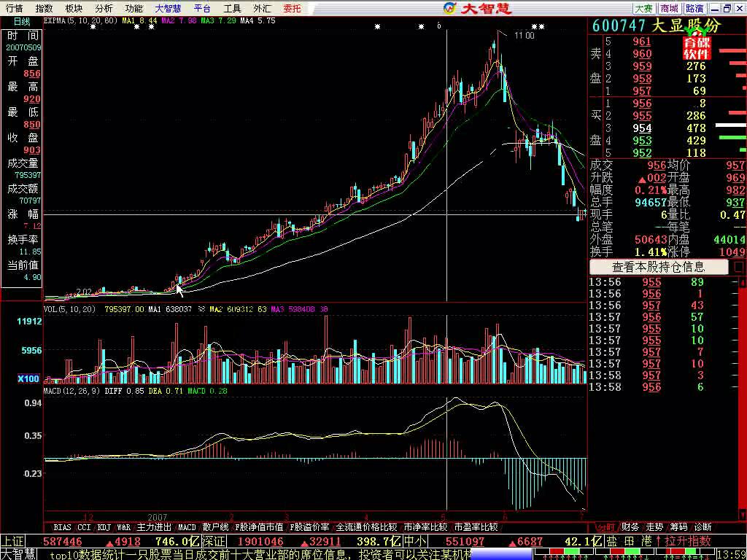
Task: Click the 查看本股持仓信息 button
Action: (659, 267)
